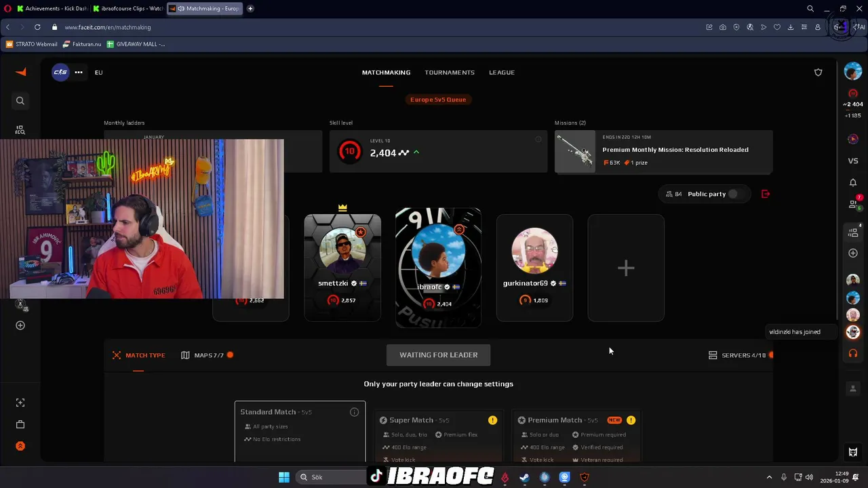The width and height of the screenshot is (868, 488).
Task: Open the Windows Start menu
Action: (284, 477)
